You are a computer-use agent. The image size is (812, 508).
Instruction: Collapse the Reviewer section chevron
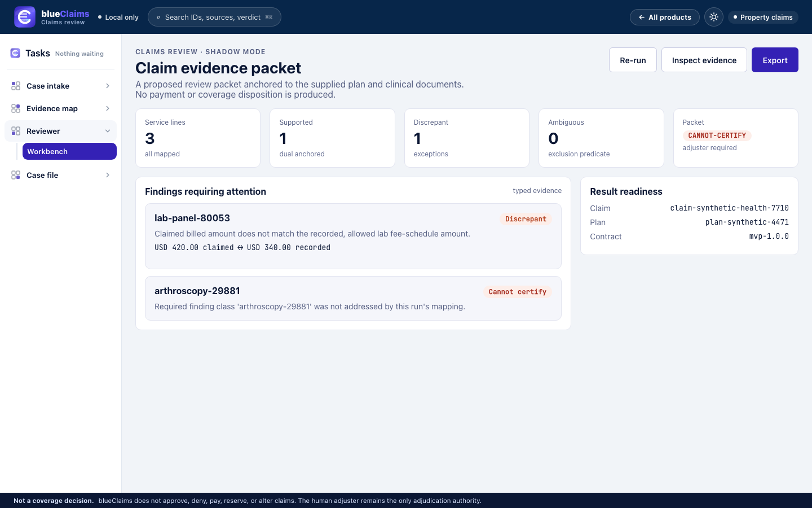click(108, 131)
